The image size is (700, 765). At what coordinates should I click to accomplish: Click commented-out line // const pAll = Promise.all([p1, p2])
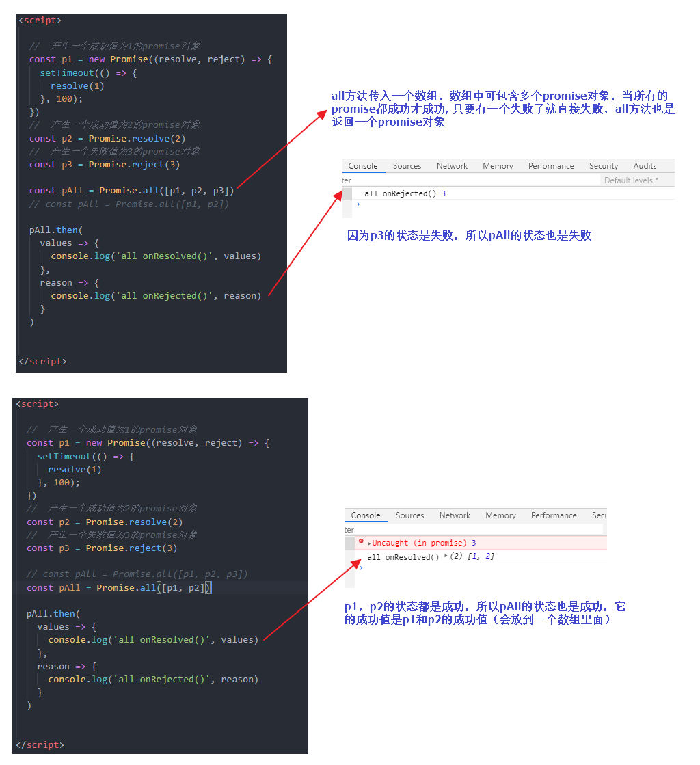pyautogui.click(x=129, y=204)
